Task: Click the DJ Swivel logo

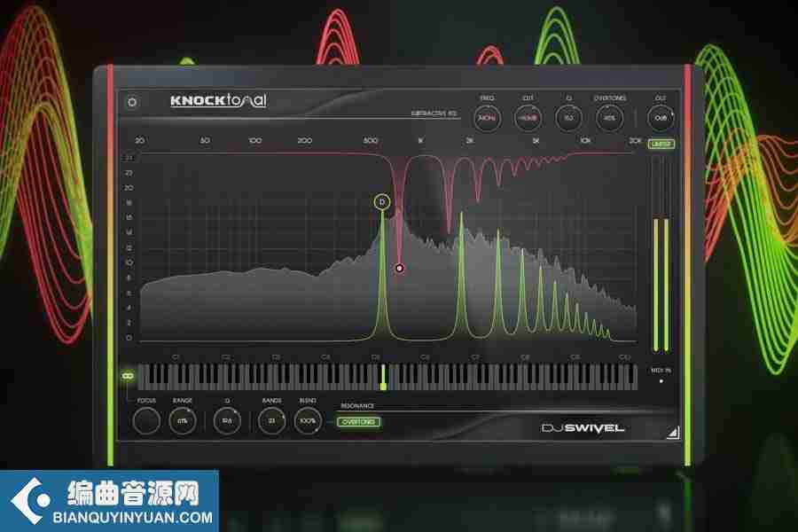Action: [583, 428]
